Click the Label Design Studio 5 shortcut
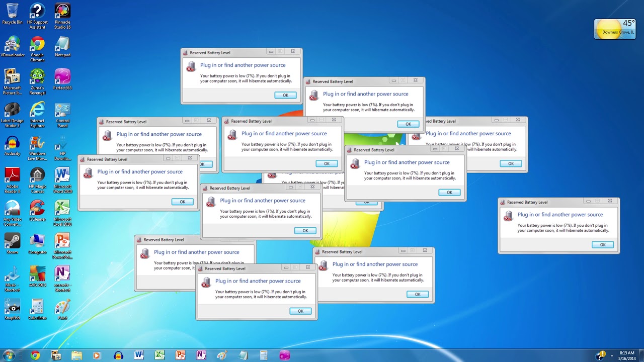 [12, 115]
